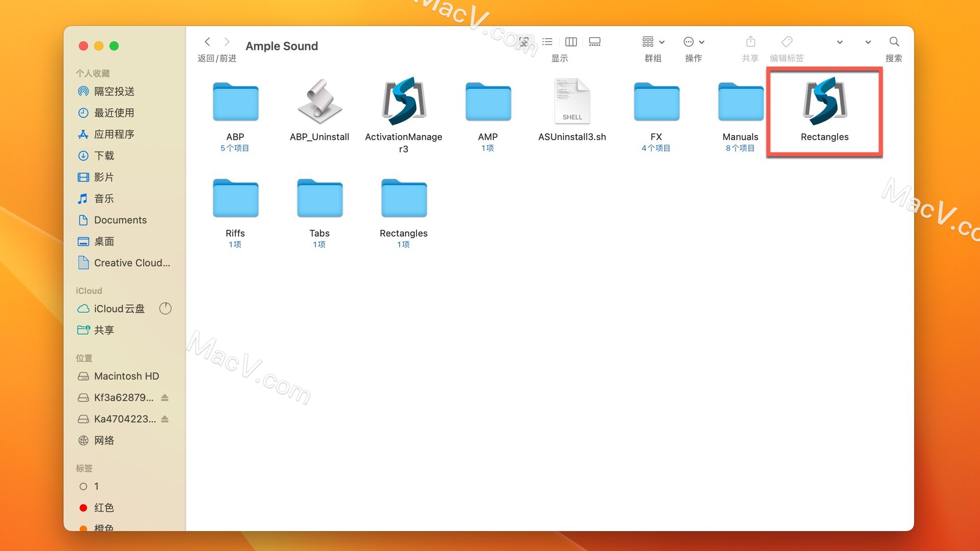980x551 pixels.
Task: Select the ASUninstall3.sh shell file
Action: (572, 101)
